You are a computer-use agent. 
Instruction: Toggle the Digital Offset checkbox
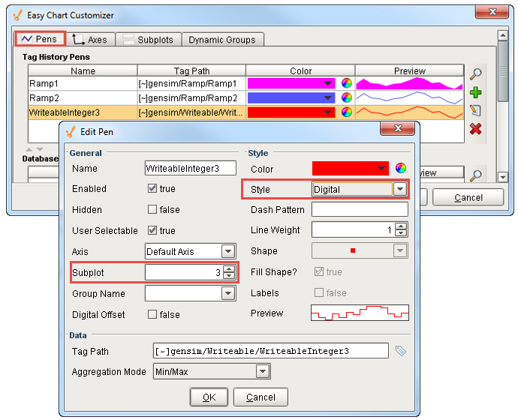(x=152, y=314)
